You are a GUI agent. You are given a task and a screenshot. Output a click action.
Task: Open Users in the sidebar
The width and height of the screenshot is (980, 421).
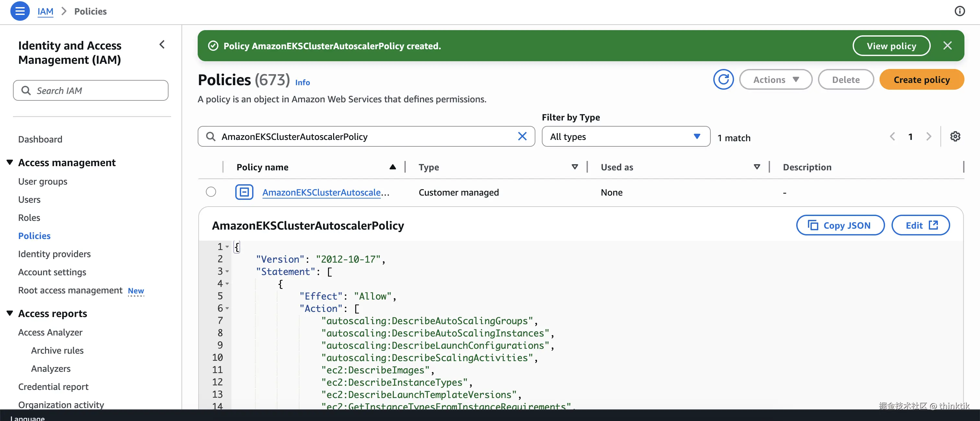[29, 199]
